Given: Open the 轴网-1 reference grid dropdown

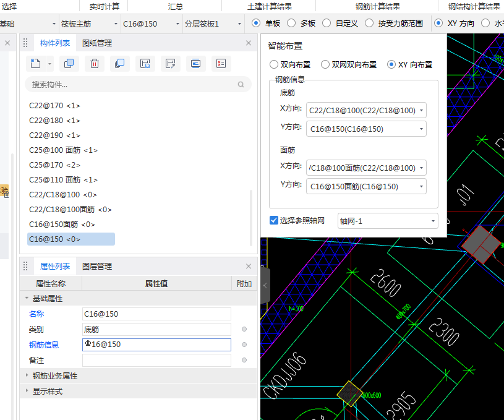Looking at the screenshot, I should (433, 221).
